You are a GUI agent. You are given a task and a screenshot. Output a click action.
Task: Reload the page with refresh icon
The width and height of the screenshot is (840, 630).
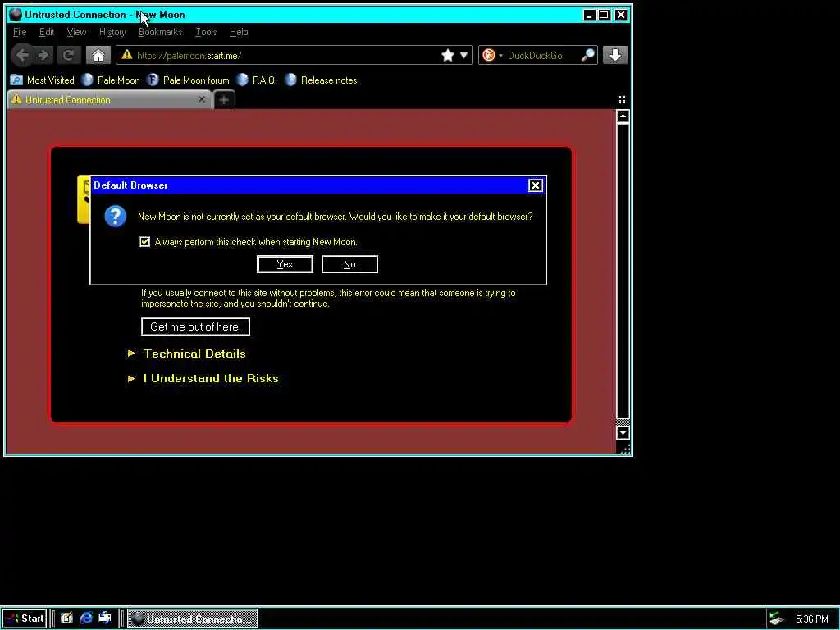69,55
